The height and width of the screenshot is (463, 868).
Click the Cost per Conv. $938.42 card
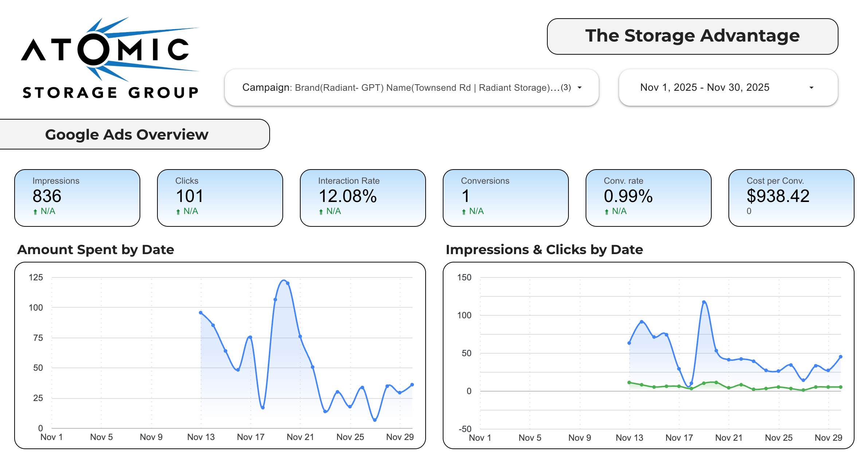(791, 198)
